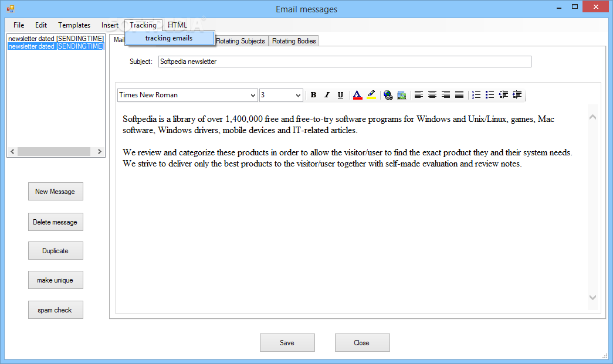The height and width of the screenshot is (364, 613).
Task: Toggle bold formatting in toolbar
Action: pos(313,95)
